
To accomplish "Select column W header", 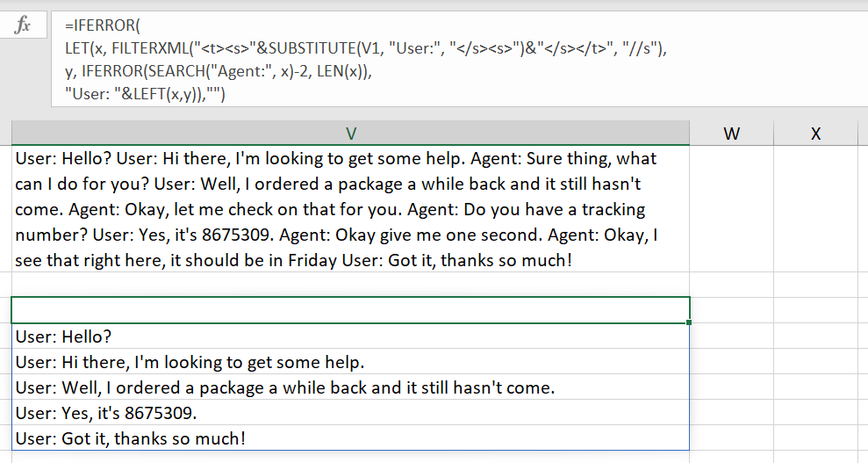I will tap(731, 134).
